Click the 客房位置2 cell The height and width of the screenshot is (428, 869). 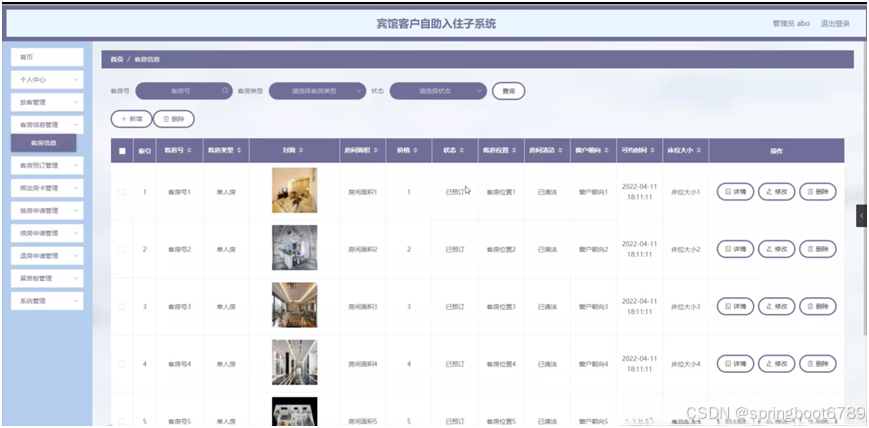(x=501, y=249)
